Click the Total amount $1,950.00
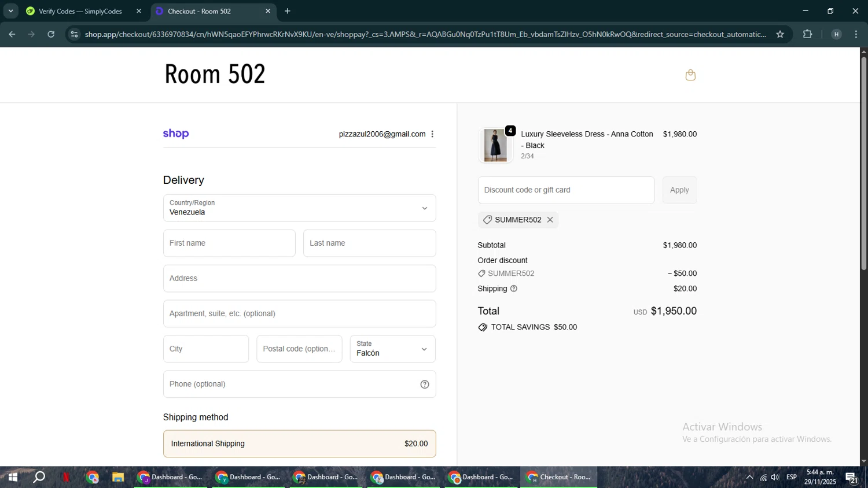Viewport: 868px width, 488px height. tap(674, 311)
